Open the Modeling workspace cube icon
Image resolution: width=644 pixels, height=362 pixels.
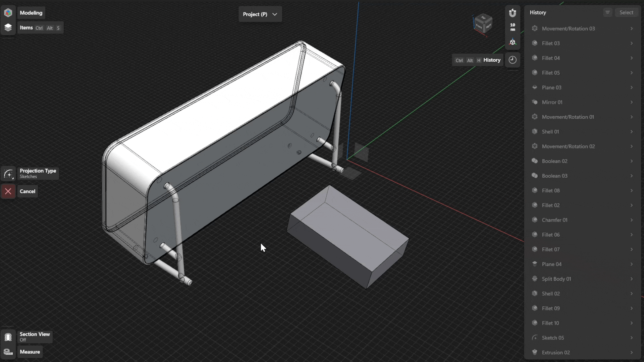(x=8, y=12)
